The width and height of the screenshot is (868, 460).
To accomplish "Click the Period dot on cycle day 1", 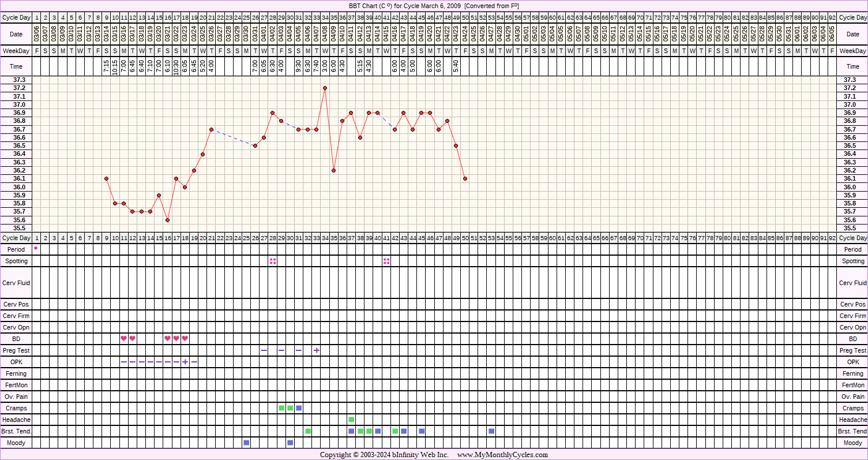I will (x=36, y=248).
